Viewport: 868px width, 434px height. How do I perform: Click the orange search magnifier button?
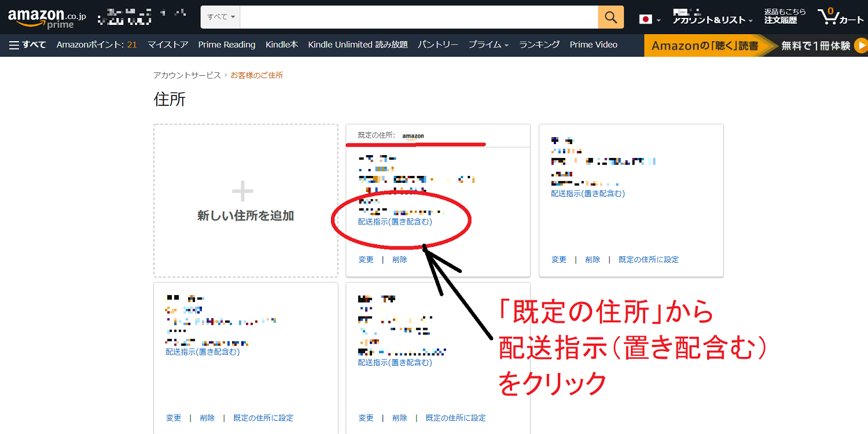[611, 17]
